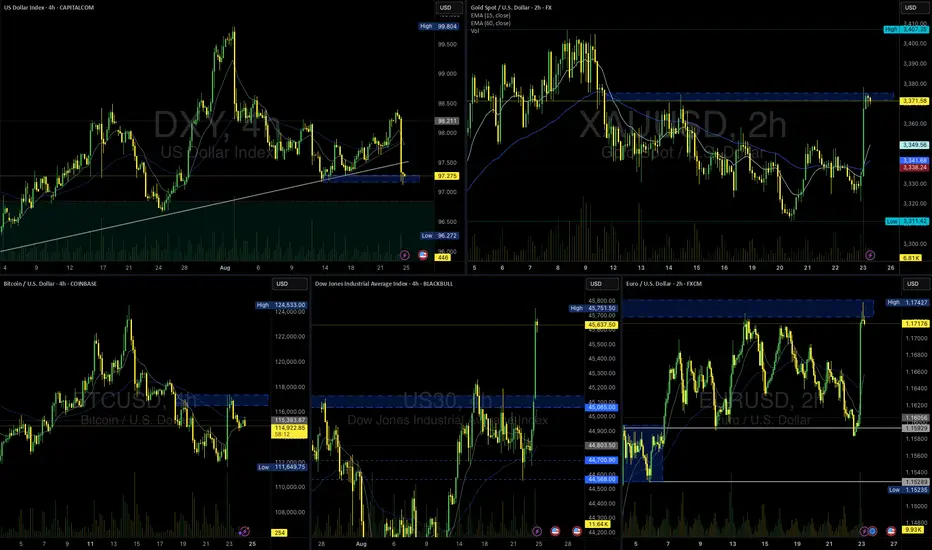Select blue rectangle zone on Bitcoin chart

point(222,400)
